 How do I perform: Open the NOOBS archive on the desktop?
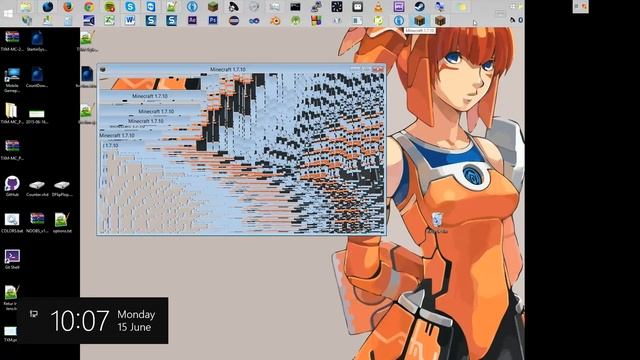click(37, 223)
